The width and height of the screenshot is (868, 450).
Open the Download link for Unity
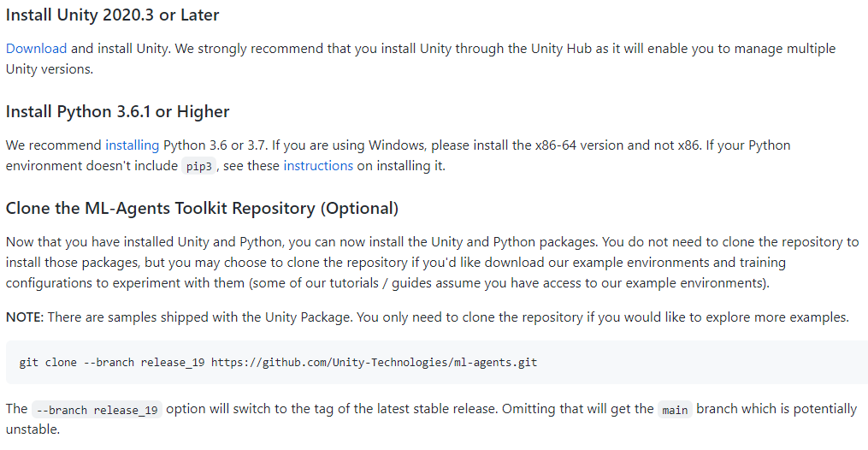click(37, 49)
